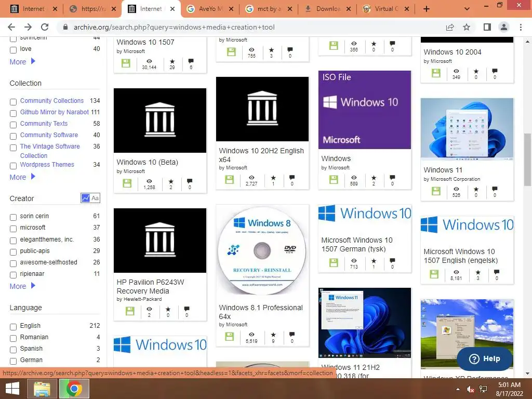
Task: Check the English language filter
Action: tap(13, 327)
